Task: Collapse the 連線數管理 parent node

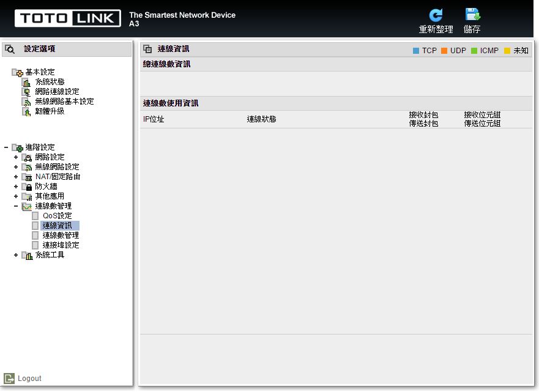Action: (16, 206)
